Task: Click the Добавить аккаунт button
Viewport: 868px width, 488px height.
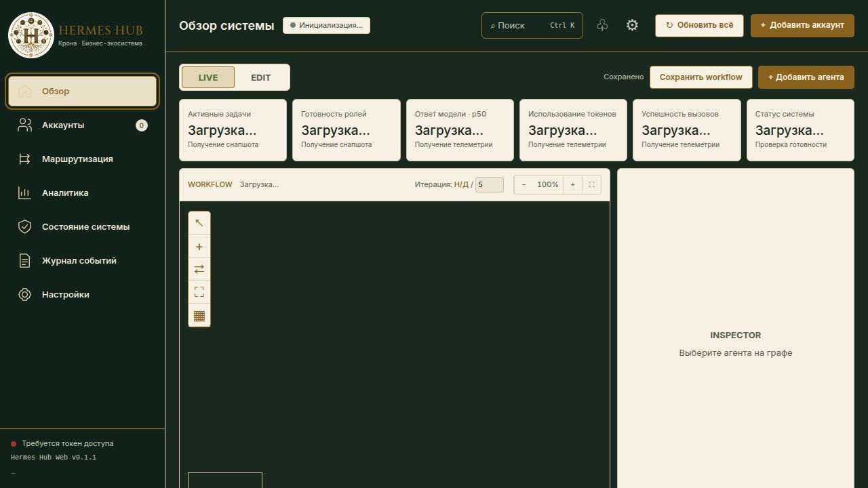Action: (x=802, y=25)
